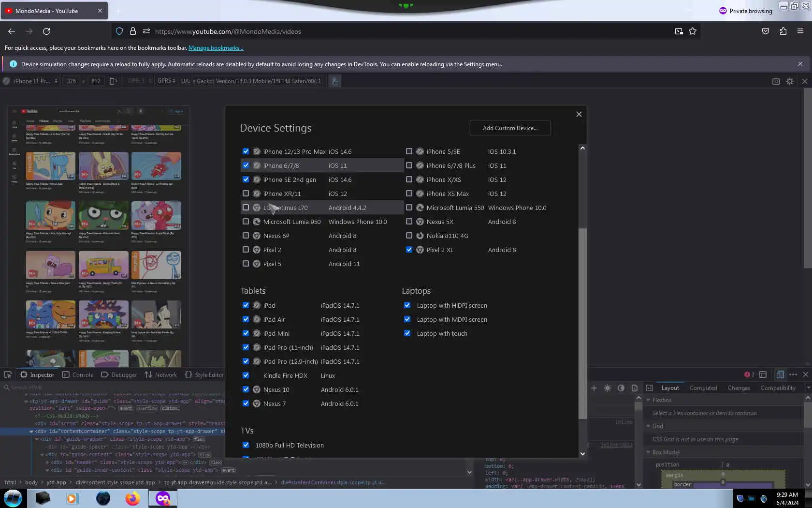Dismiss the device simulation notification
This screenshot has width=812, height=508.
pyautogui.click(x=800, y=64)
